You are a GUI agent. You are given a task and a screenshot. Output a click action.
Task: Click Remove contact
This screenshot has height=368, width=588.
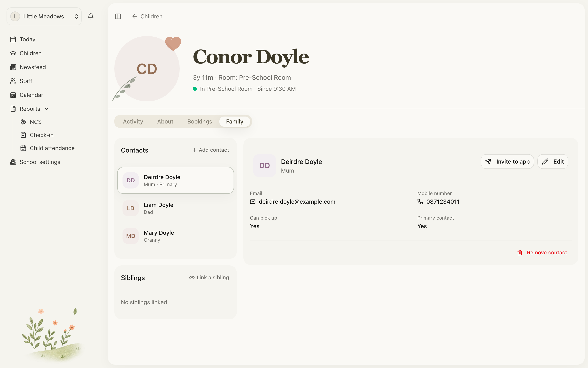[x=542, y=253]
